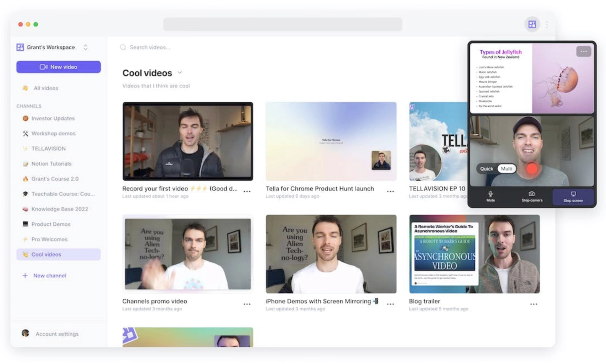Screen dimensions: 606x364
Task: Open the Investor Updates channel
Action: 58,118
